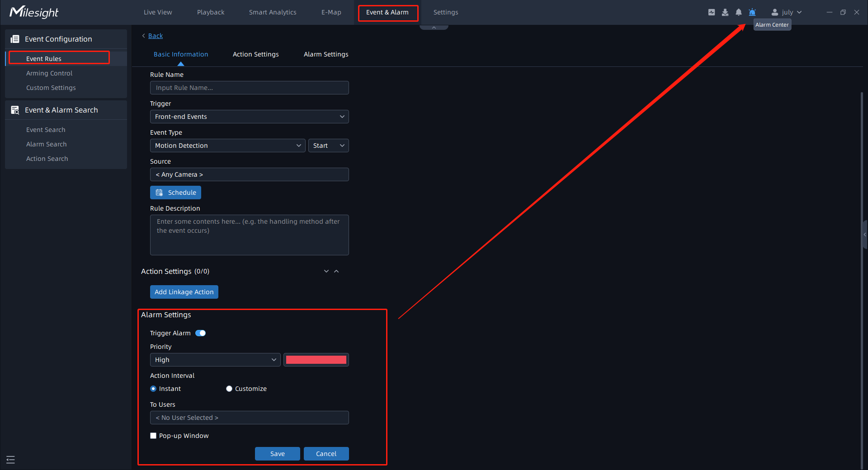This screenshot has height=470, width=868.
Task: Open the Alarm Center siren icon
Action: tap(752, 12)
